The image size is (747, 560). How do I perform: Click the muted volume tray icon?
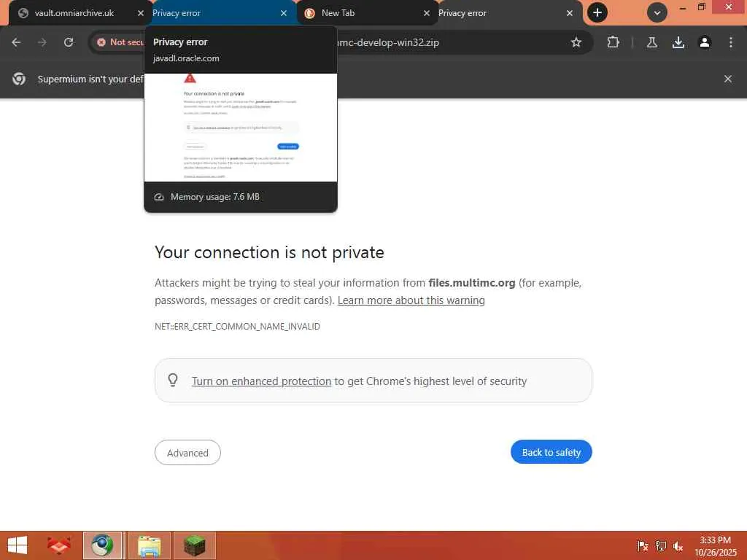(x=678, y=546)
